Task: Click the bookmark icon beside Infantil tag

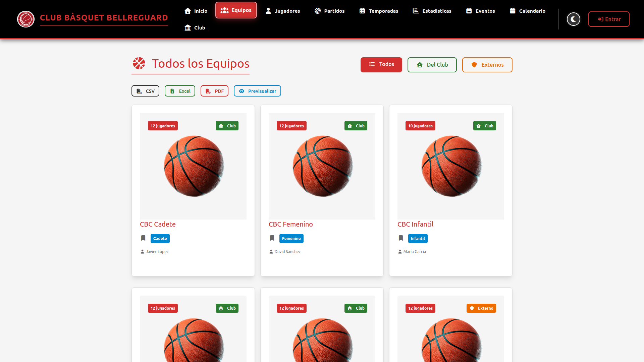Action: pyautogui.click(x=401, y=238)
